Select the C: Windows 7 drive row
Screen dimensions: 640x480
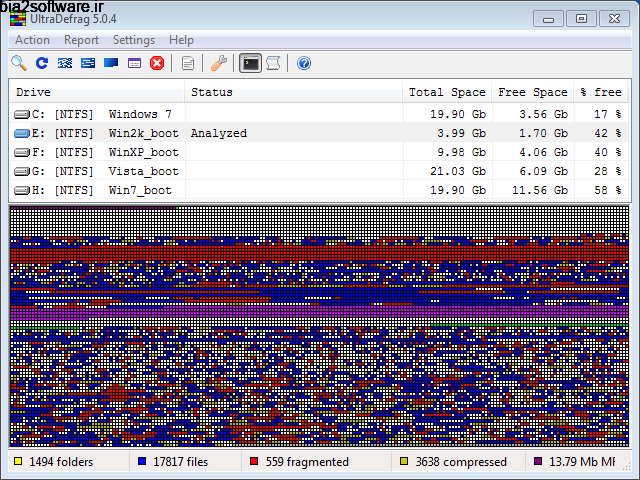pyautogui.click(x=139, y=114)
